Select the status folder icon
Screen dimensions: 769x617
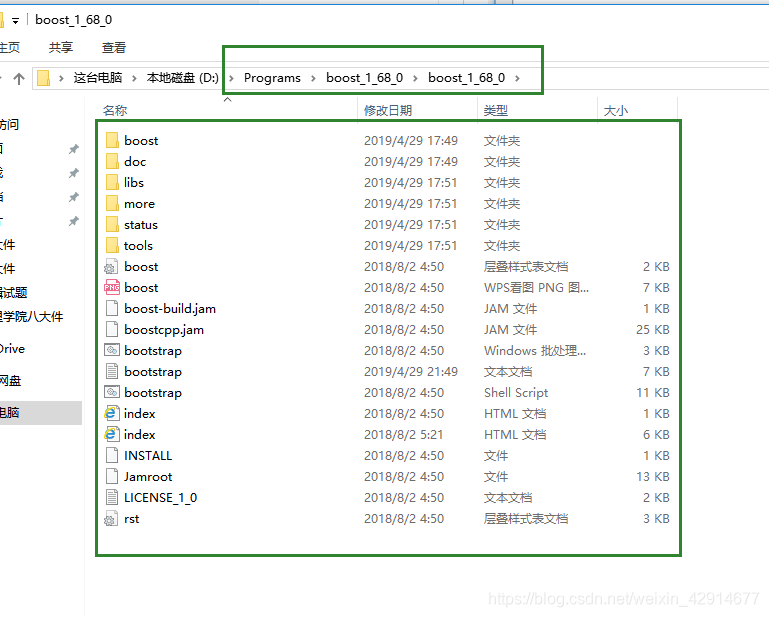112,225
